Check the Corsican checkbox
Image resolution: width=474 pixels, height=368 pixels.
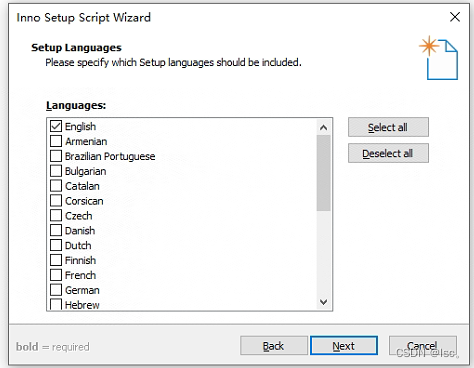tap(56, 200)
